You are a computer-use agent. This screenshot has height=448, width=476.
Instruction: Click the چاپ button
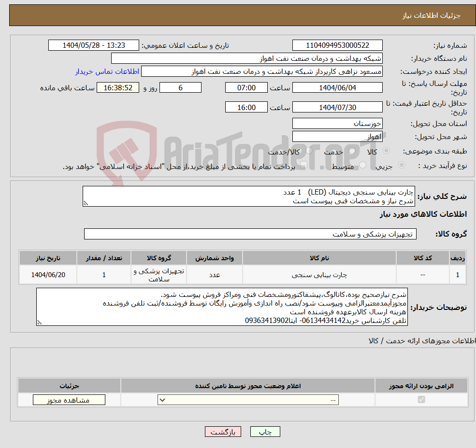pos(265,432)
